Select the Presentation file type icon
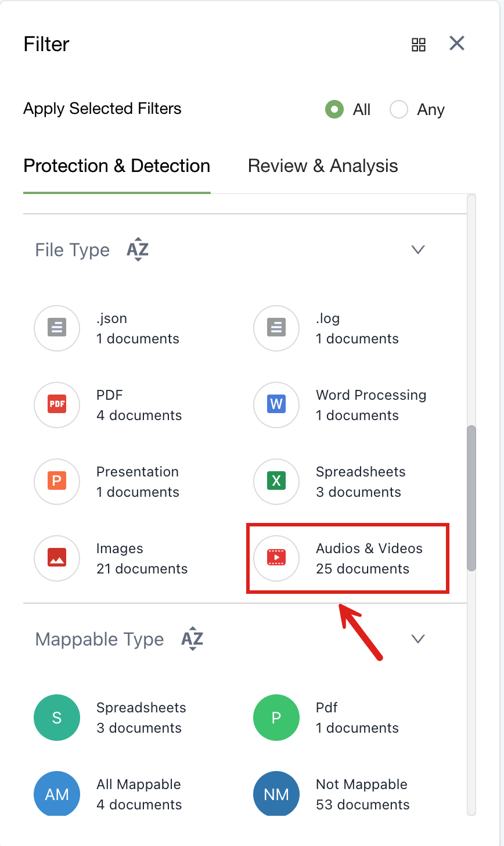Image resolution: width=504 pixels, height=846 pixels. (x=57, y=482)
